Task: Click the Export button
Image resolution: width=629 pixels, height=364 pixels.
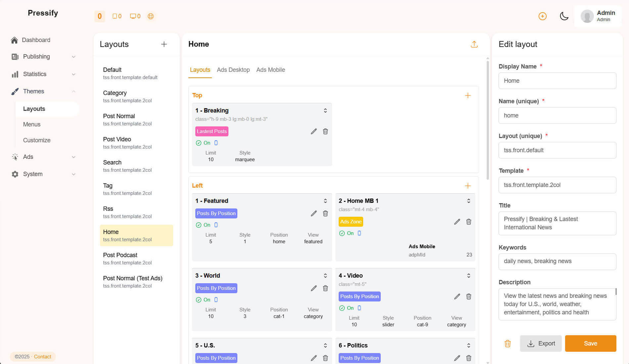Action: point(541,343)
